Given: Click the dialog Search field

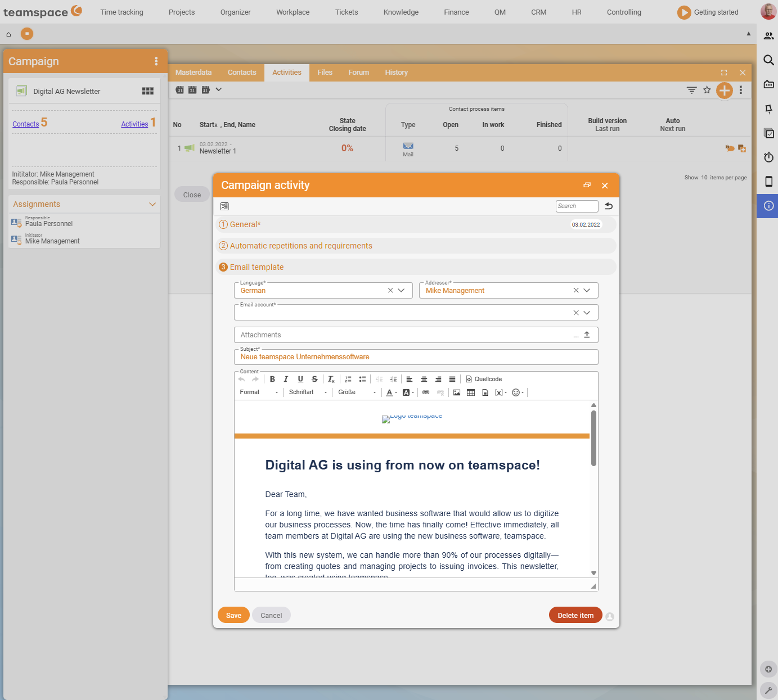Looking at the screenshot, I should (577, 206).
